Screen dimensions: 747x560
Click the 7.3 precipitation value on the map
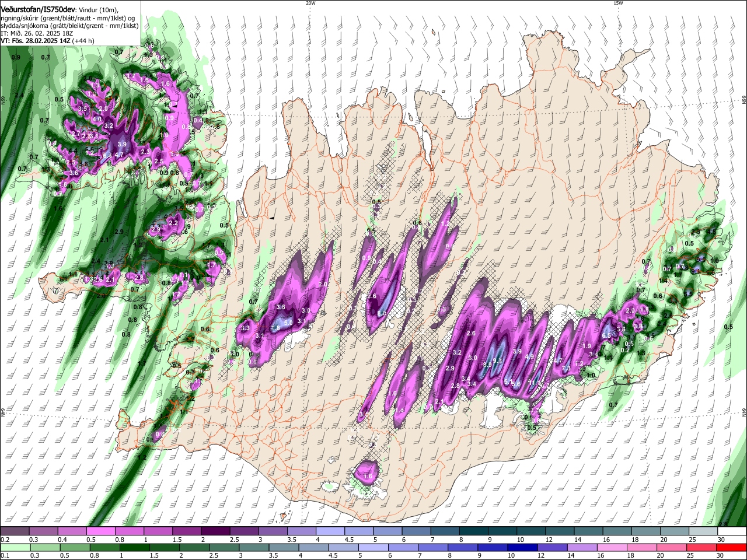pos(566,368)
